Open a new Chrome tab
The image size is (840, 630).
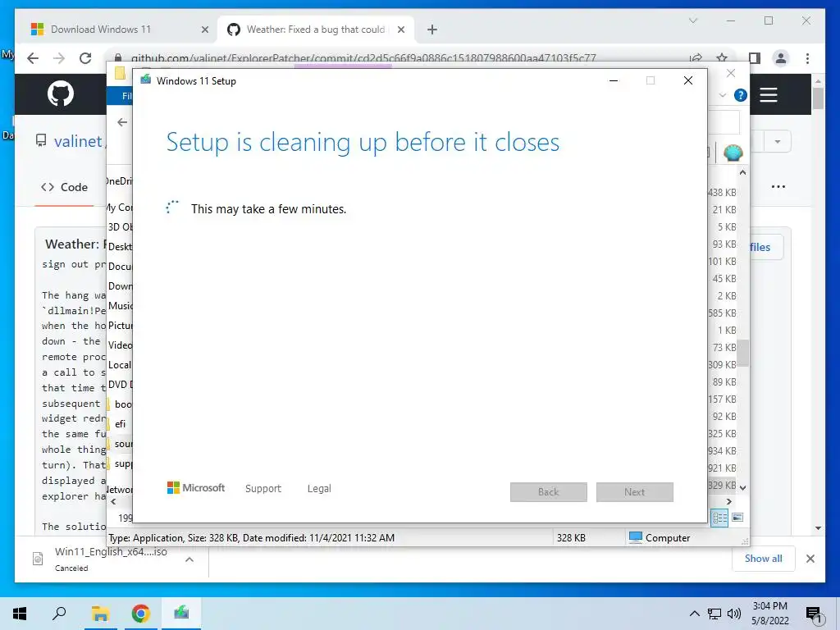point(432,30)
